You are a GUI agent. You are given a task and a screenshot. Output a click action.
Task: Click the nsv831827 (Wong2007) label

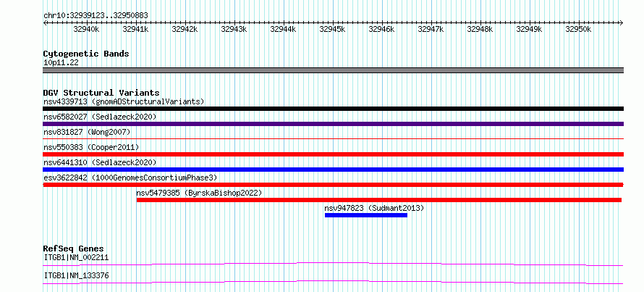tap(87, 132)
